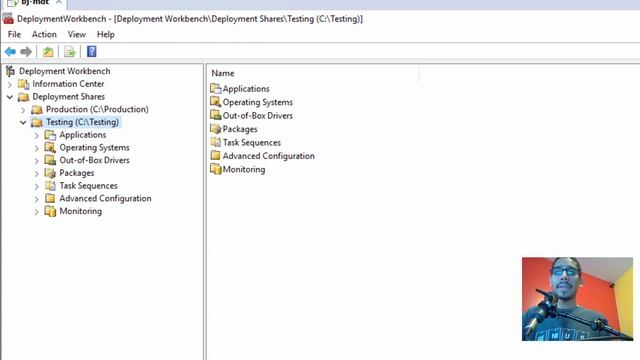Open the Action menu
The width and height of the screenshot is (640, 360).
[44, 35]
